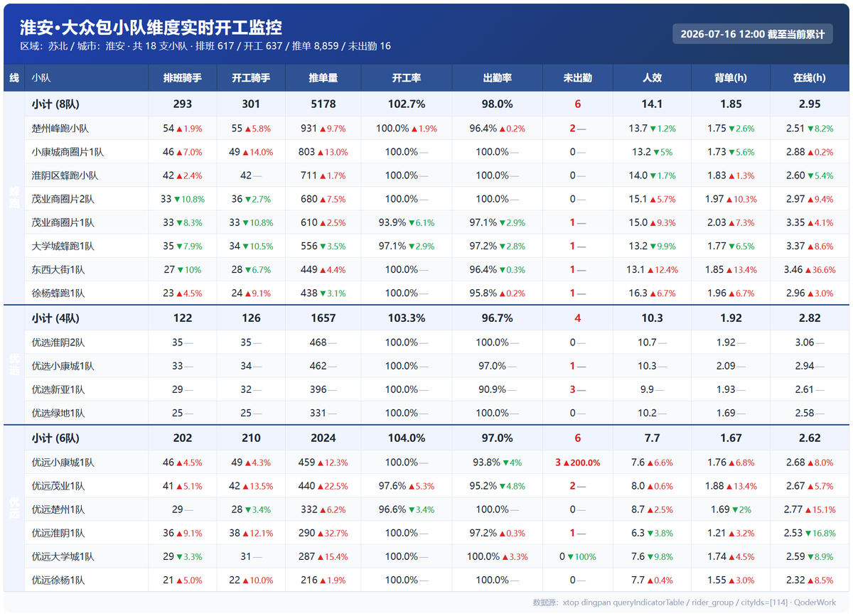Click team name 小康城商圈片1队
The width and height of the screenshot is (853, 616).
[x=68, y=152]
